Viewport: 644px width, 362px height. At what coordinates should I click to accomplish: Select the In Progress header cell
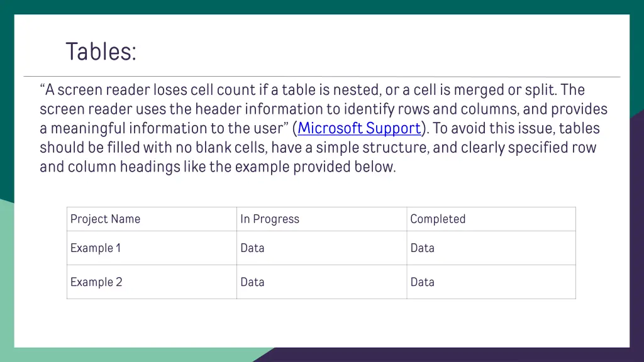321,219
